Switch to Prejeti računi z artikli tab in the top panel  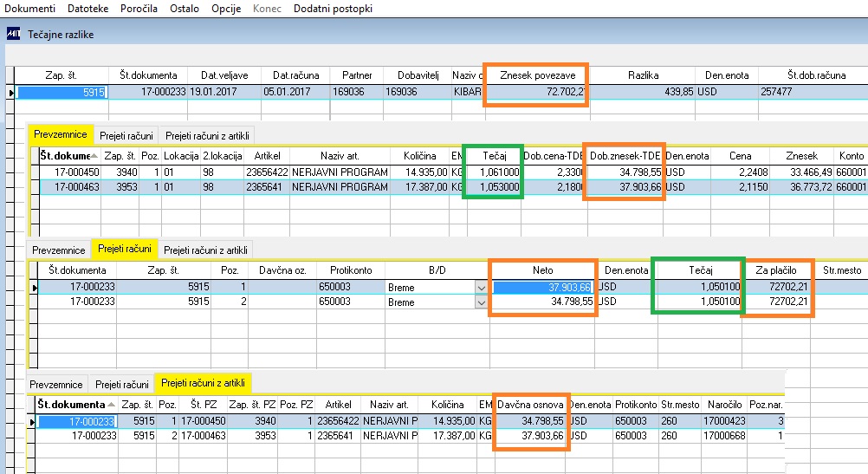click(x=207, y=136)
